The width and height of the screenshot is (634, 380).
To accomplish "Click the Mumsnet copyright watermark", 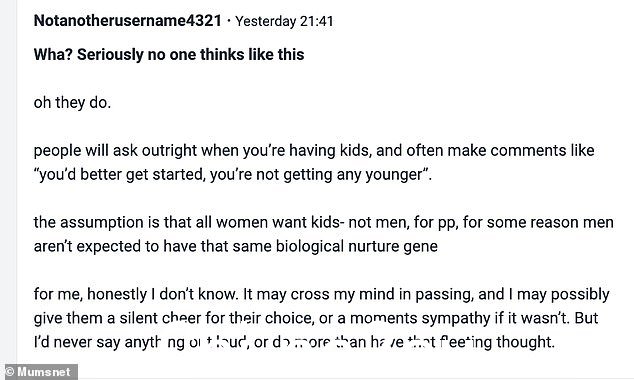I will 38,372.
